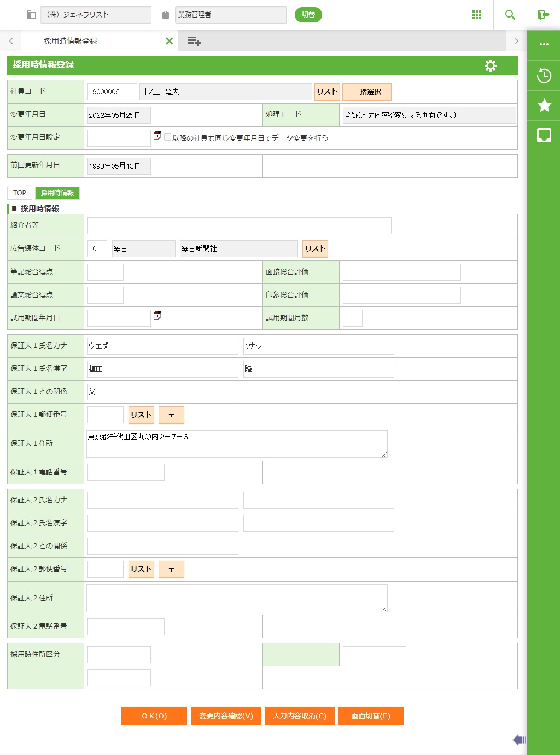Navigate tabs right with chevron
Viewport: 560px width, 755px height.
tap(517, 41)
